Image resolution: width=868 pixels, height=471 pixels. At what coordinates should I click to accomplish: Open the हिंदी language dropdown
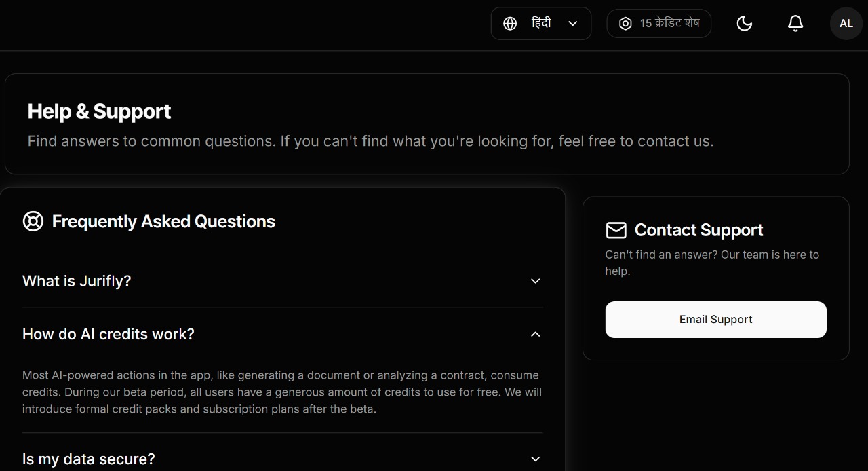[x=540, y=24]
